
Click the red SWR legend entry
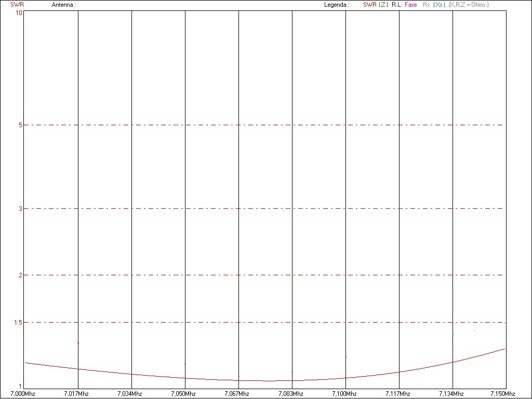(x=369, y=5)
